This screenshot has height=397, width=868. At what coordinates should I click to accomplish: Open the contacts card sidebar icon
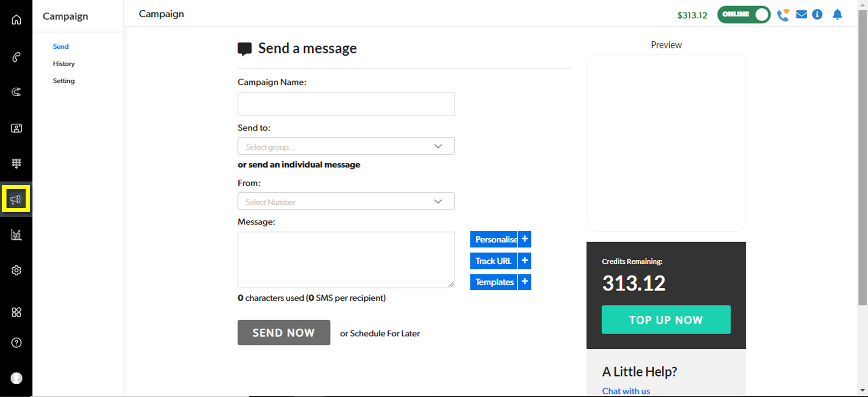[x=16, y=128]
